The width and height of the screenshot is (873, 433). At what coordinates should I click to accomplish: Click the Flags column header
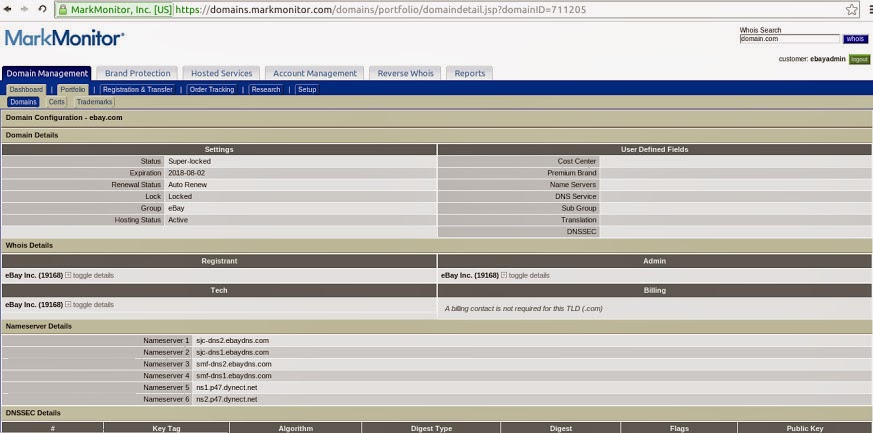679,428
